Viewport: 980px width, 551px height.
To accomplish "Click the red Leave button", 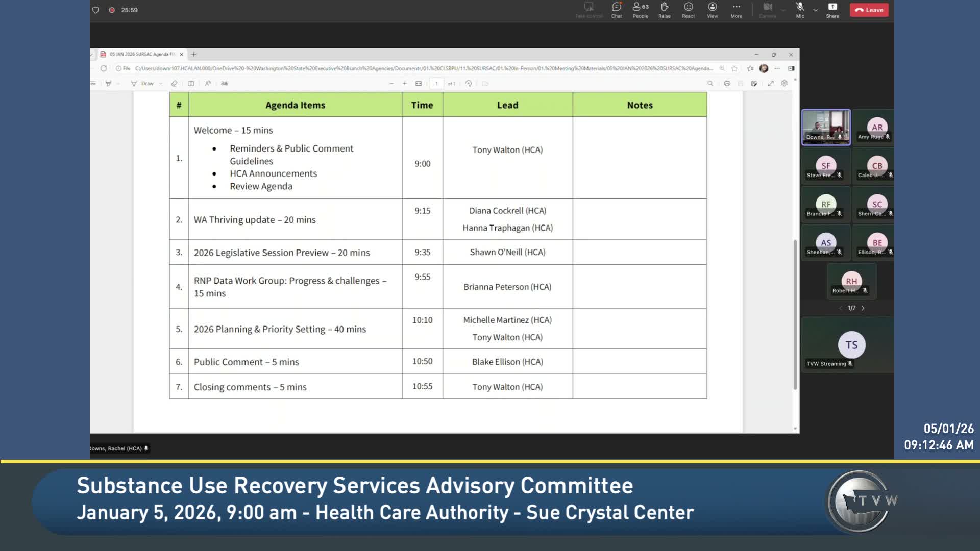I will (869, 10).
